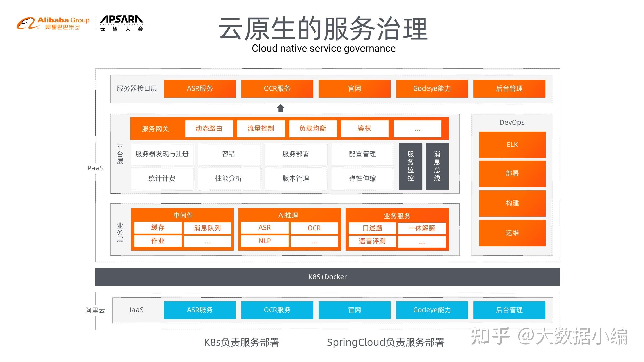Viewport: 644px width, 362px height.
Task: Click the orange Godeye能力 block
Action: [x=432, y=88]
